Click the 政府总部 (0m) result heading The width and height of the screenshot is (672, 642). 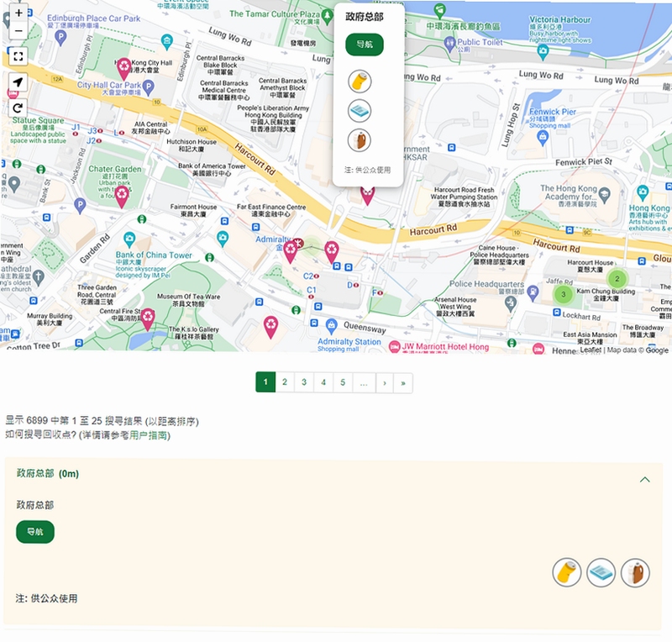[48, 473]
